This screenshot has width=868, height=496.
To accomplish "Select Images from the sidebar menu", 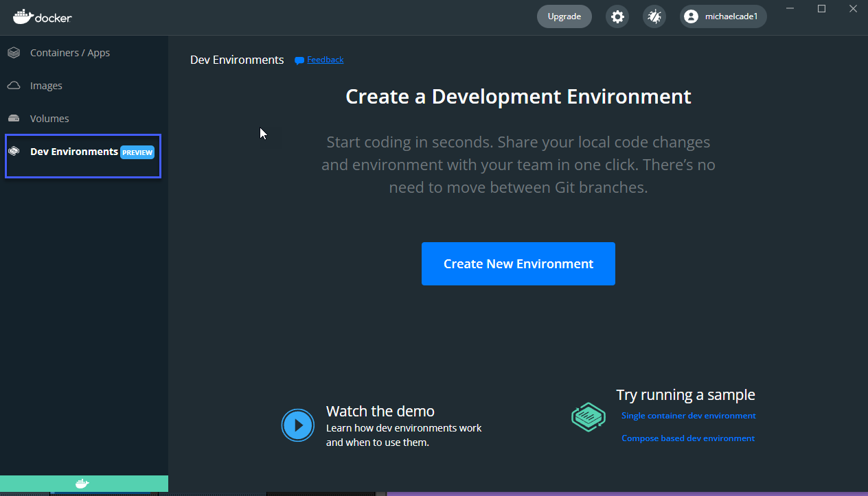I will click(x=47, y=85).
